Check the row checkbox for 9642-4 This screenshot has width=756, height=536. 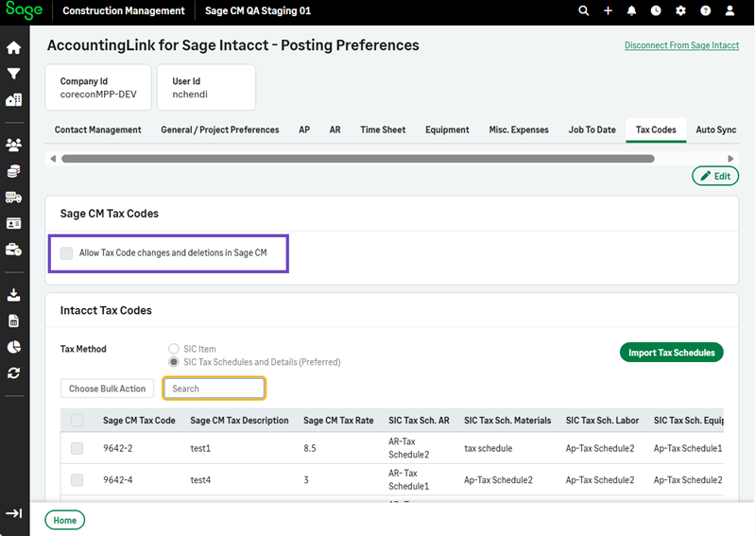click(x=77, y=480)
